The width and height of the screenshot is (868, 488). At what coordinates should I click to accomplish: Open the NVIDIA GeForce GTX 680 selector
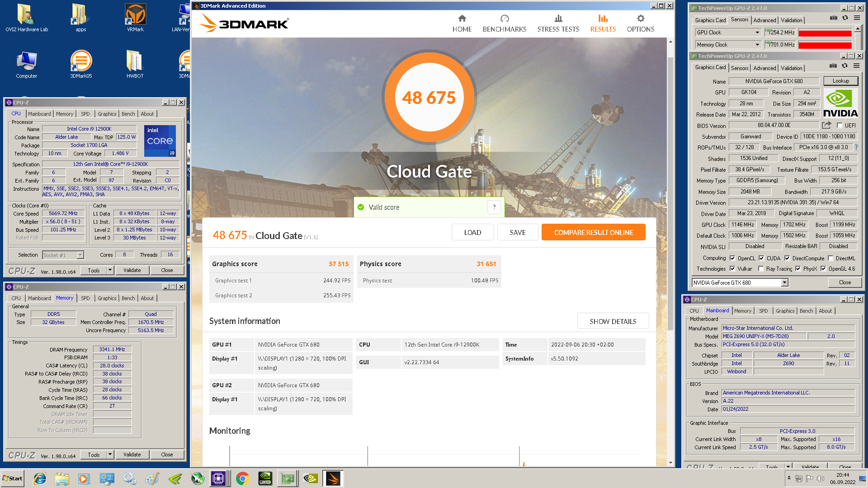point(740,282)
